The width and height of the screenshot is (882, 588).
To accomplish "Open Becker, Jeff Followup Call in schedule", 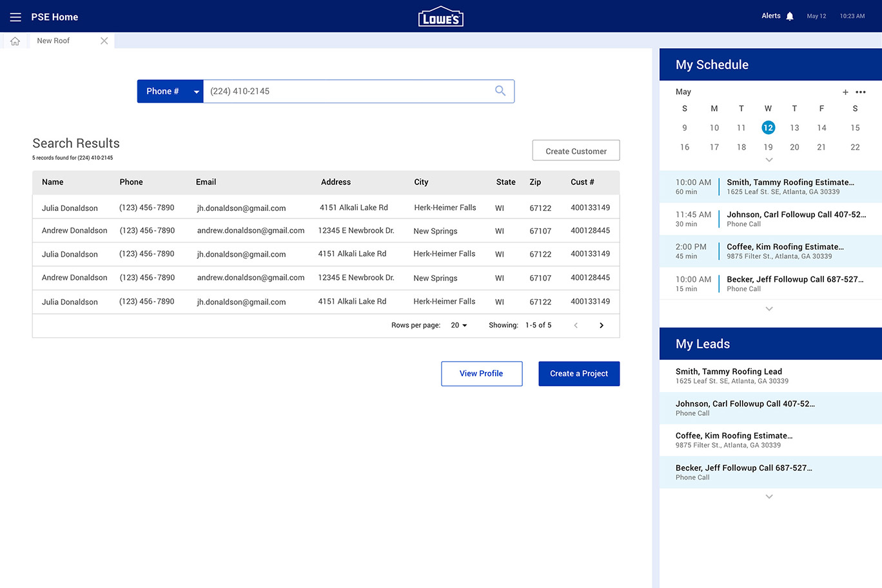I will click(770, 284).
